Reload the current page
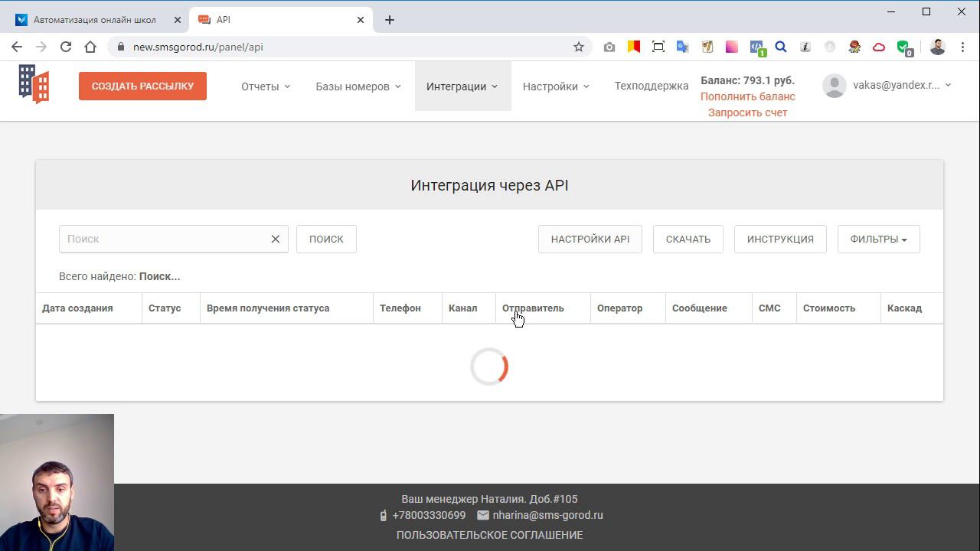 pyautogui.click(x=66, y=47)
